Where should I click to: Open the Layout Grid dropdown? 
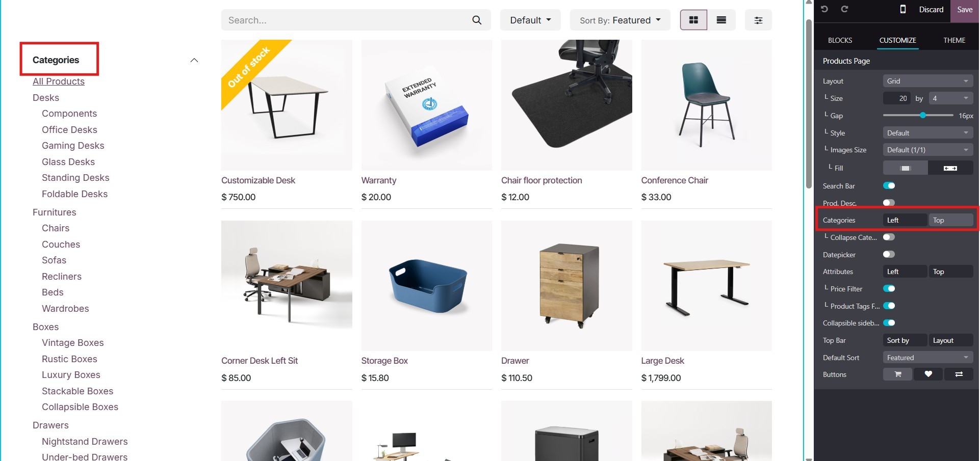pyautogui.click(x=927, y=81)
